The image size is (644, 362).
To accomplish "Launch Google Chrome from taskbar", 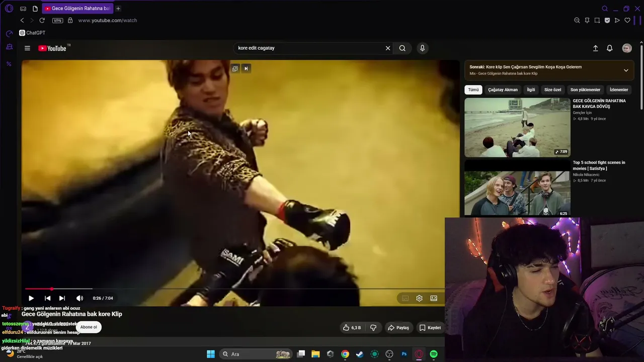I will [x=345, y=354].
